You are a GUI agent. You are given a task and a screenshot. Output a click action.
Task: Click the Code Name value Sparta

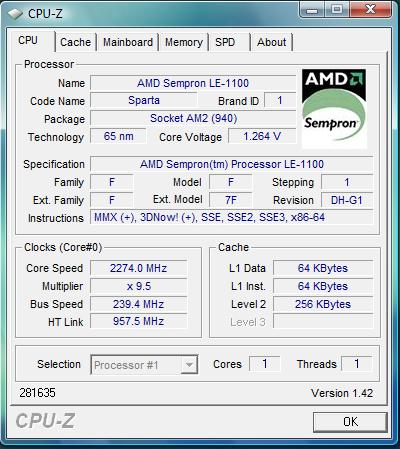(x=144, y=100)
